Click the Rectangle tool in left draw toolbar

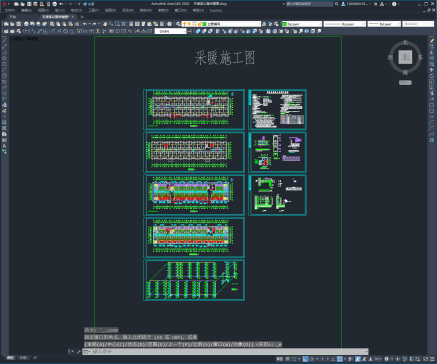point(4,64)
